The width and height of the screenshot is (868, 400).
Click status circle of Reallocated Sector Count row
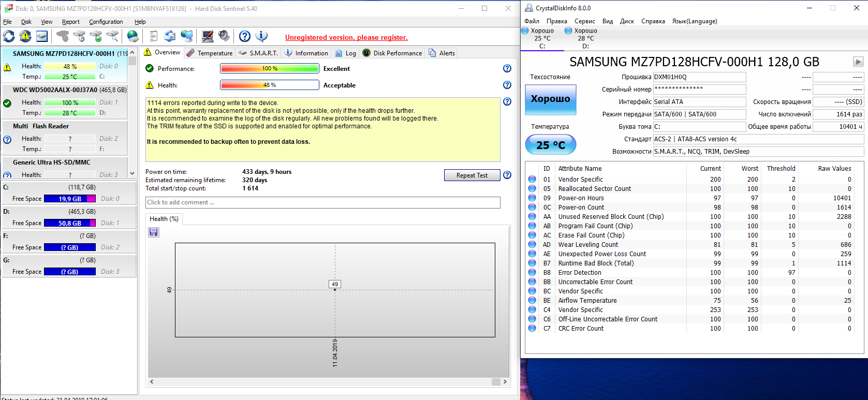pyautogui.click(x=532, y=188)
